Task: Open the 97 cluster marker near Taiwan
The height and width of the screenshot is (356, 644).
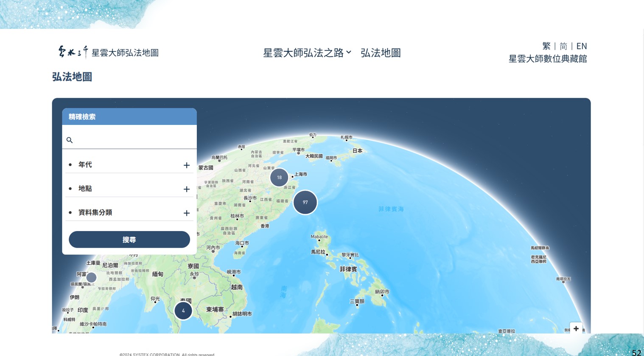Action: coord(305,202)
